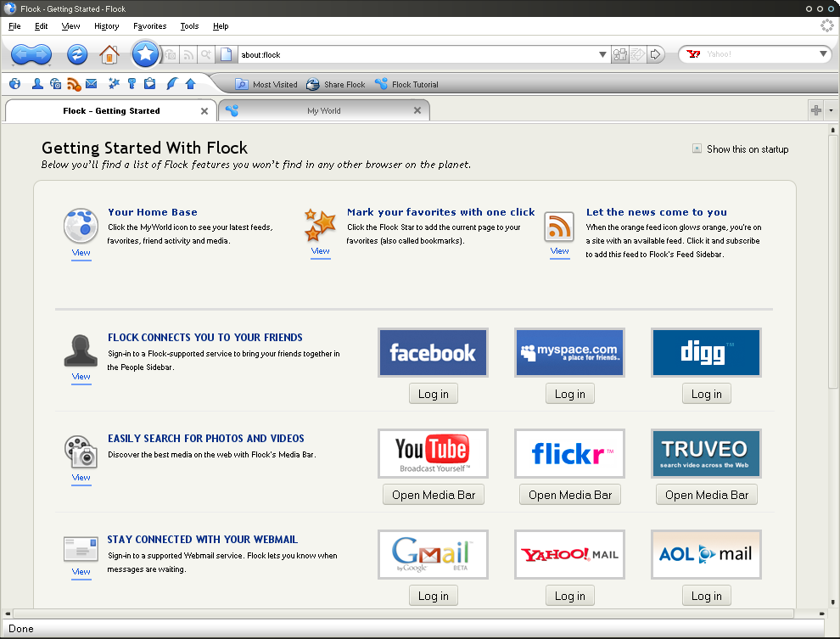Screen dimensions: 840x639
Task: Open Webmail via envelope toolbar icon
Action: tap(91, 83)
